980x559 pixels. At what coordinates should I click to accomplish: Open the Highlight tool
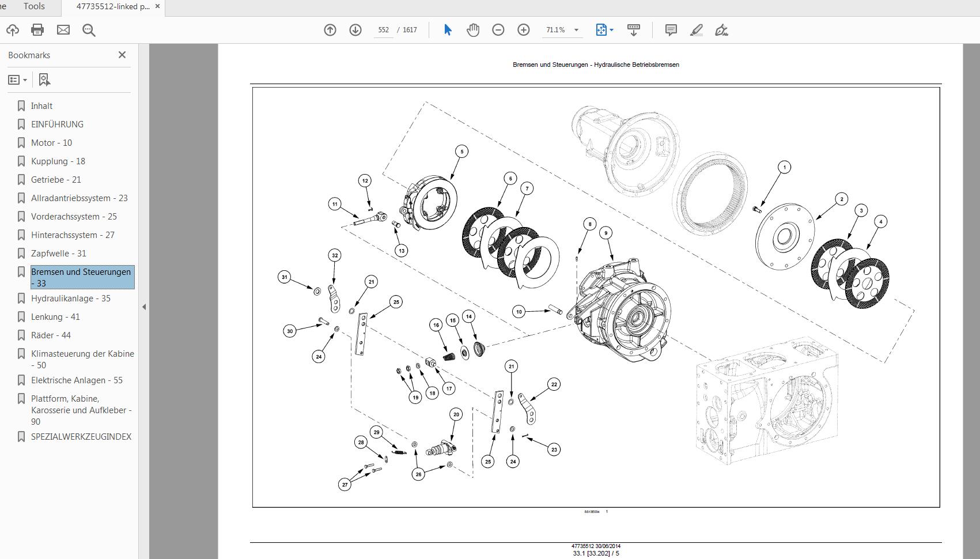[696, 30]
